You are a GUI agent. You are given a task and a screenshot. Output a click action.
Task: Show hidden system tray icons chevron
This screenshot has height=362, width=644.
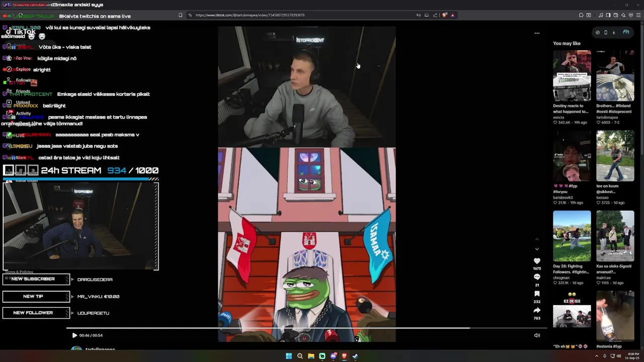(x=596, y=356)
